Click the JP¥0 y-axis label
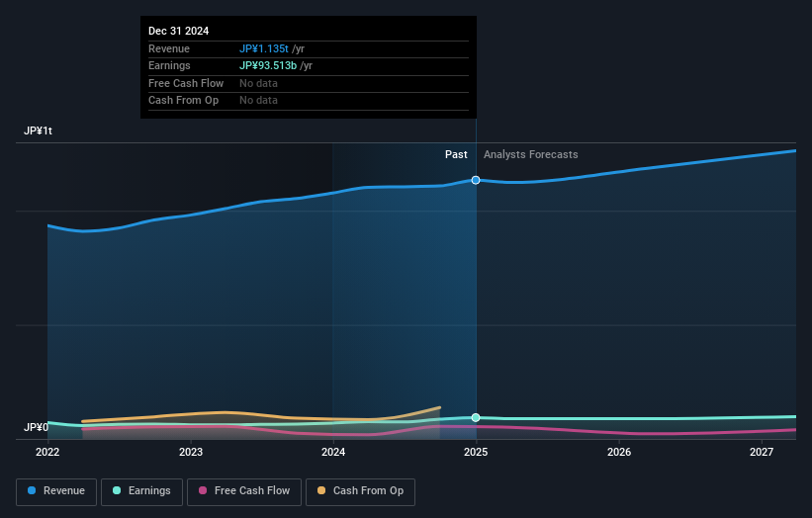812x518 pixels. click(36, 427)
